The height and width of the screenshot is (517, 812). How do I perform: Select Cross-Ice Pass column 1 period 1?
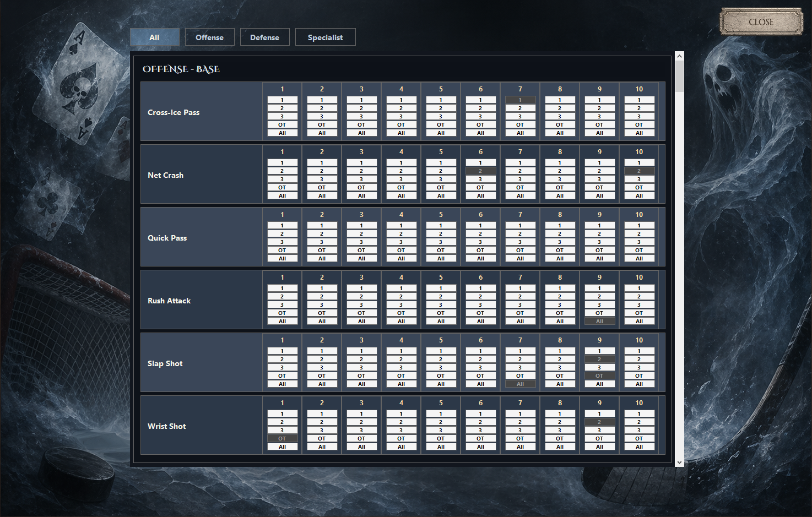(282, 100)
